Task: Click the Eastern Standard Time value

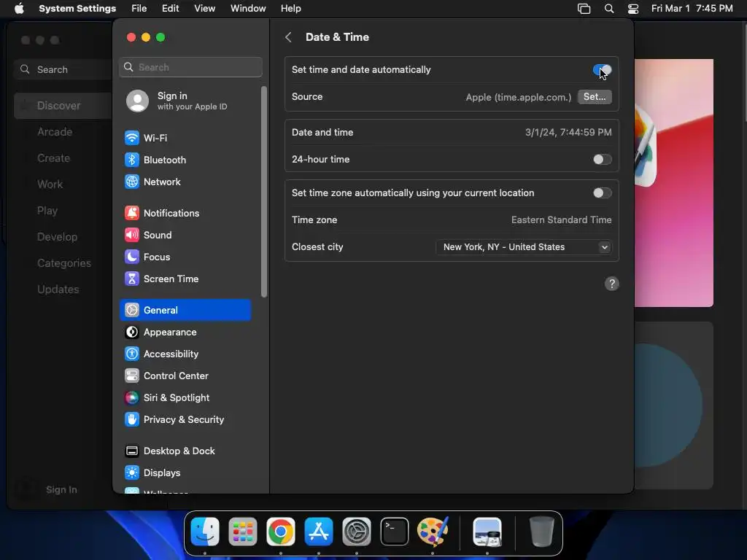Action: click(x=561, y=220)
